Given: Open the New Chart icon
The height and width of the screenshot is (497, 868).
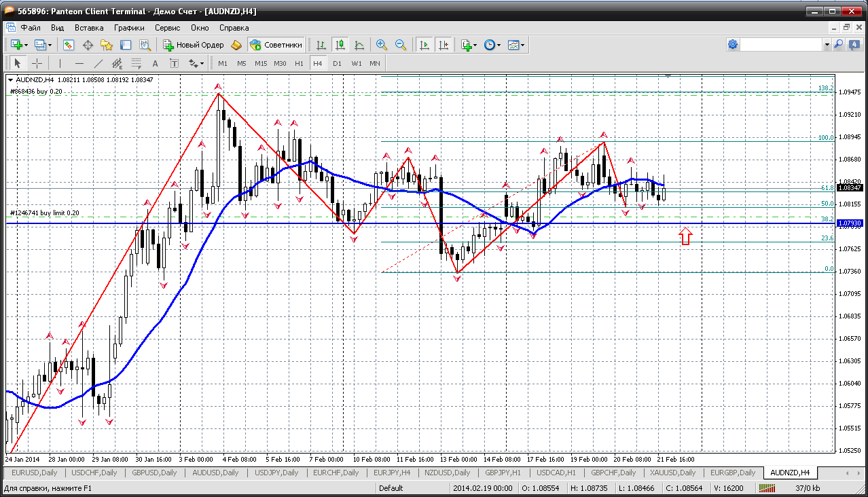Looking at the screenshot, I should [16, 45].
